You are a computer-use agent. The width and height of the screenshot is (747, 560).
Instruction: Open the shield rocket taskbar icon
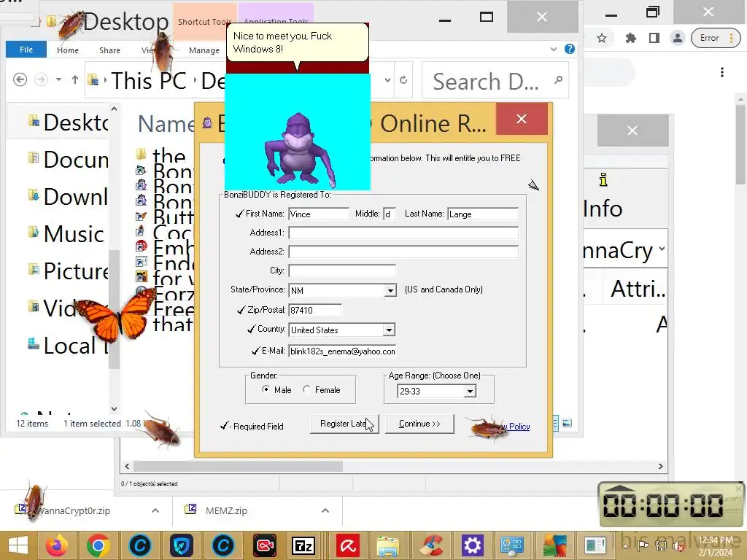181,545
